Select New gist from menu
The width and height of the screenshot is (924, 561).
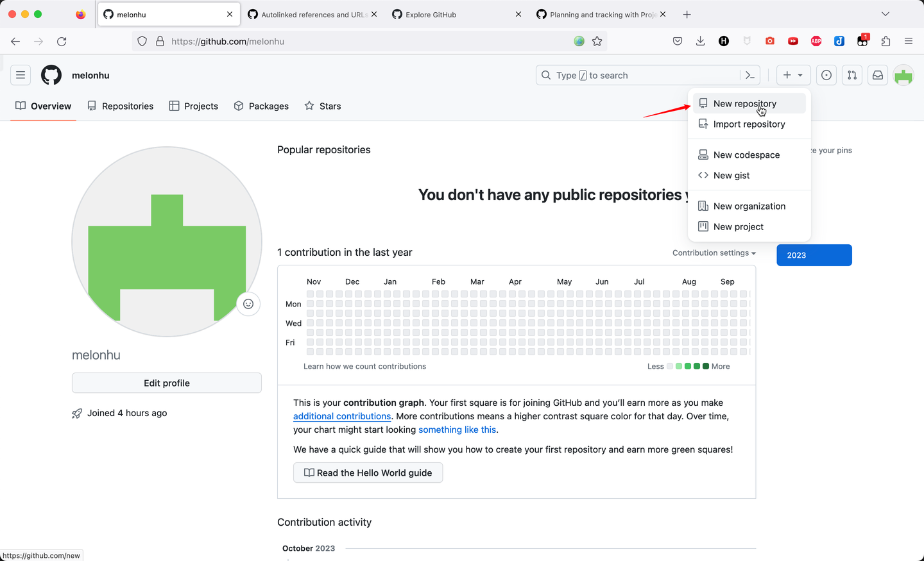(x=749, y=175)
